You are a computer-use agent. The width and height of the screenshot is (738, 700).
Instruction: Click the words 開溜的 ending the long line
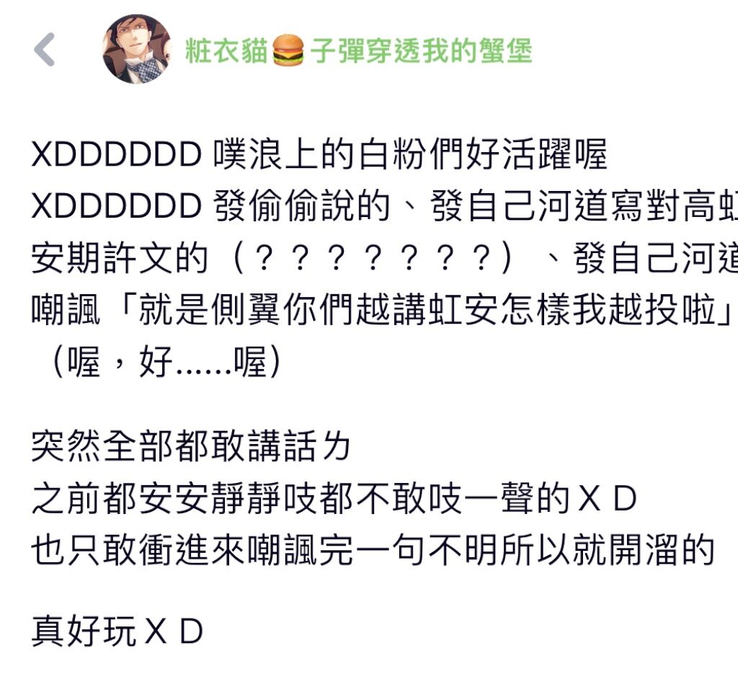662,550
